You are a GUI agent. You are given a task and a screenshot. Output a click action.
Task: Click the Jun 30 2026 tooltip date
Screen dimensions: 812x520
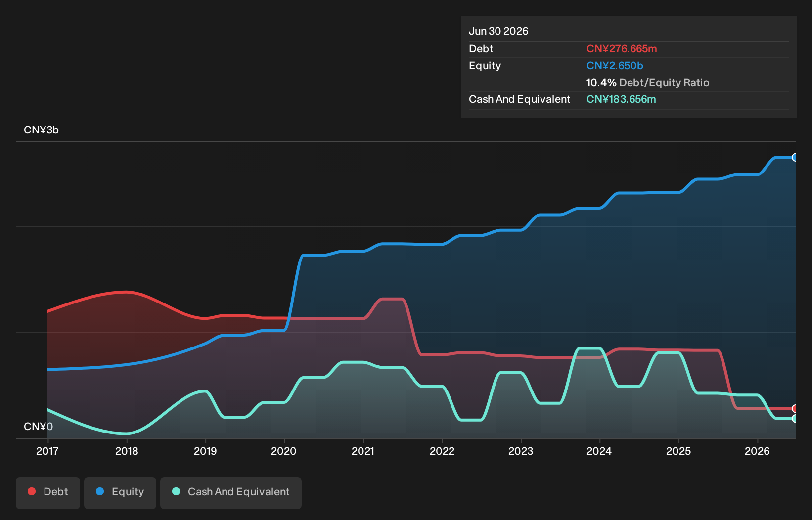[498, 31]
